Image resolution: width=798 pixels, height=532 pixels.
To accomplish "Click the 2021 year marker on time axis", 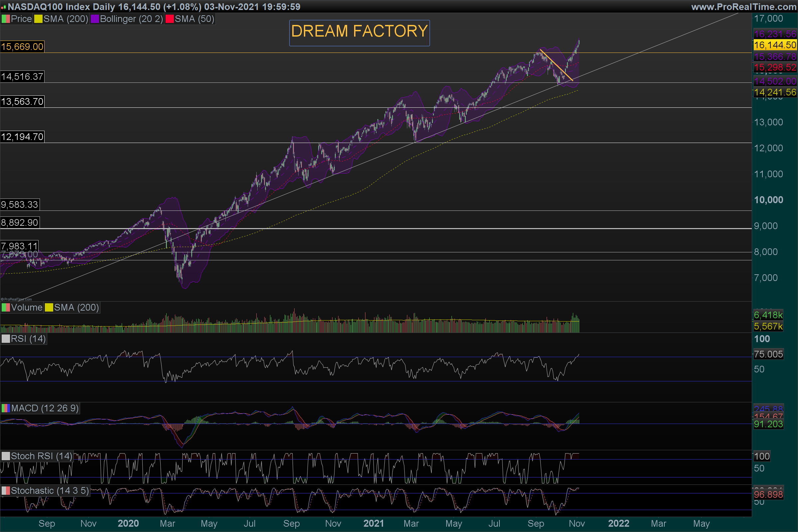I will point(373,523).
